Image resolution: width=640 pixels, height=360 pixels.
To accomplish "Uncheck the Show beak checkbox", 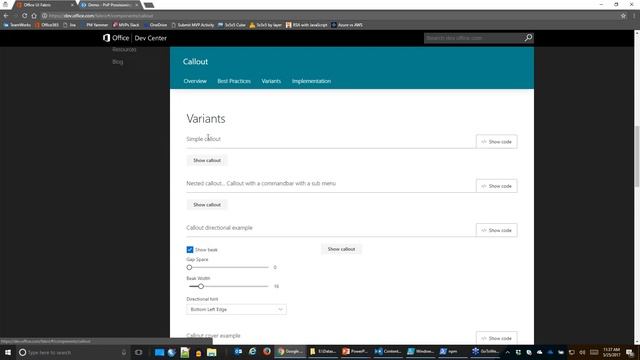I will (x=190, y=249).
